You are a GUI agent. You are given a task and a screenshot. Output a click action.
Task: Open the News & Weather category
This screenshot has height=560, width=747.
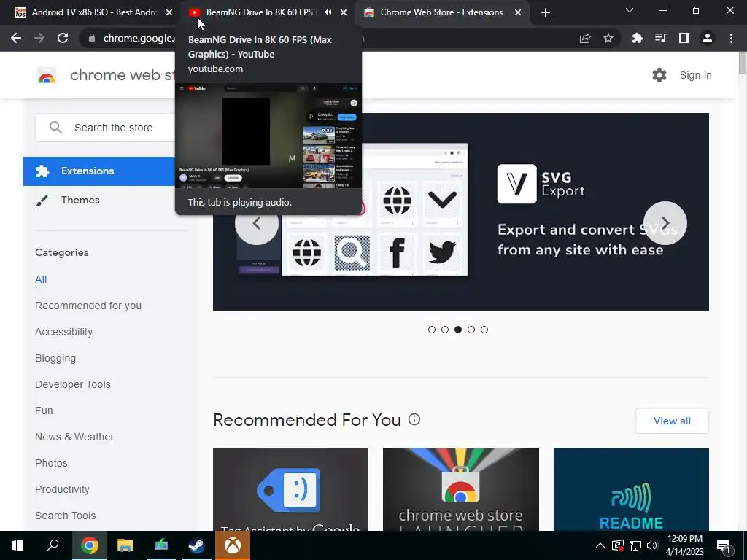point(74,437)
